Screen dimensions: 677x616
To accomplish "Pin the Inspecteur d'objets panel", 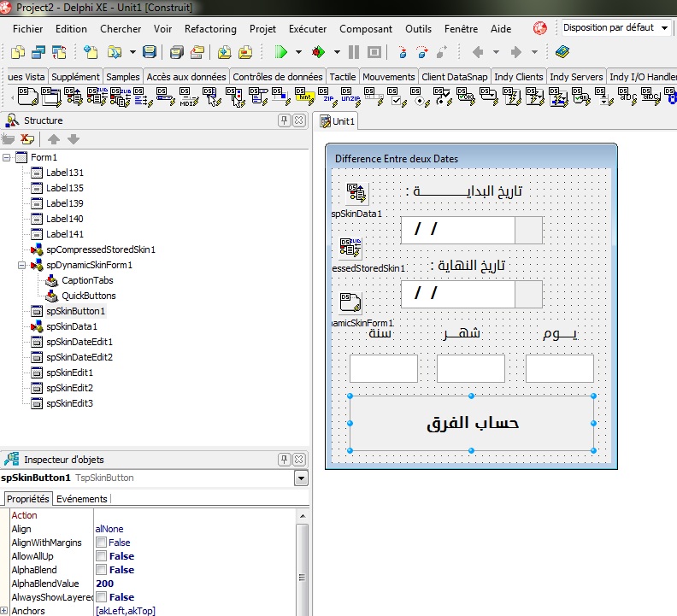I will click(284, 460).
